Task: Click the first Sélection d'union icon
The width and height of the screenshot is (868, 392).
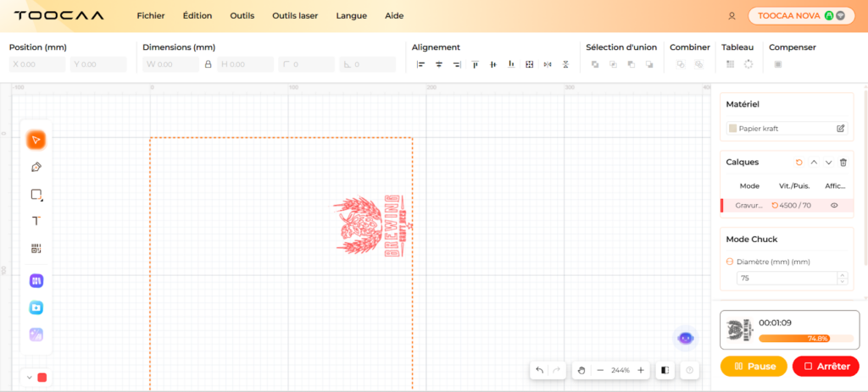Action: (x=595, y=64)
